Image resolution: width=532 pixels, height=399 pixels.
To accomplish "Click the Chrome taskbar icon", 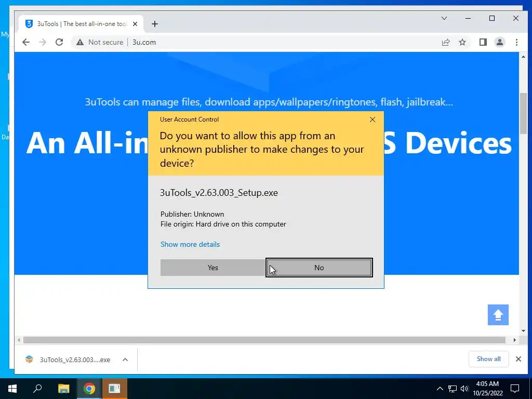I will [x=89, y=389].
